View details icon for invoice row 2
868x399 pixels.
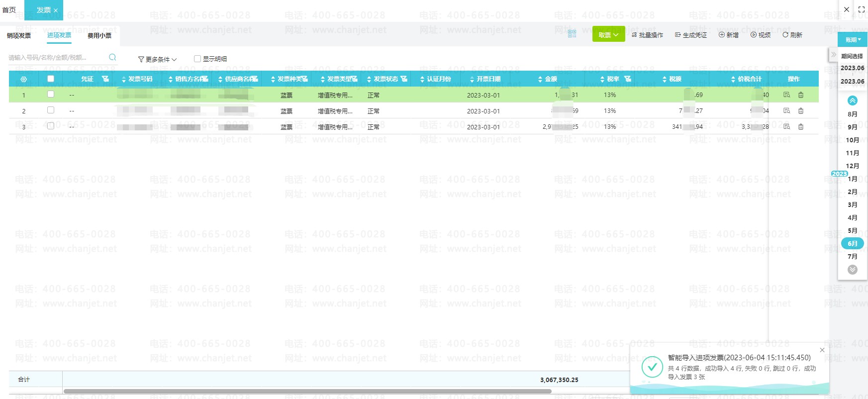(786, 110)
